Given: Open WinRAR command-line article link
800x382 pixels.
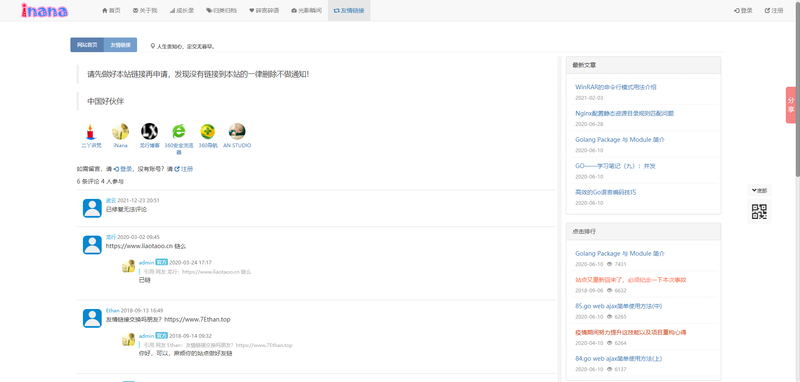Looking at the screenshot, I should click(x=615, y=87).
